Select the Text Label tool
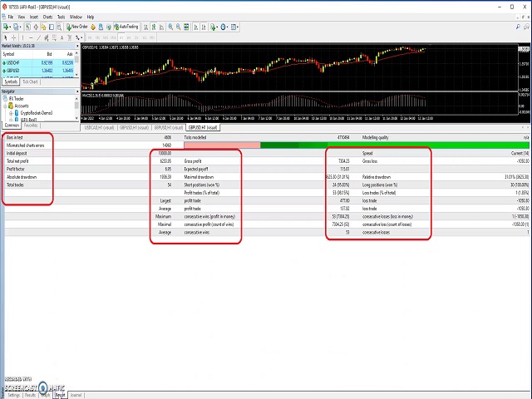 [70, 37]
